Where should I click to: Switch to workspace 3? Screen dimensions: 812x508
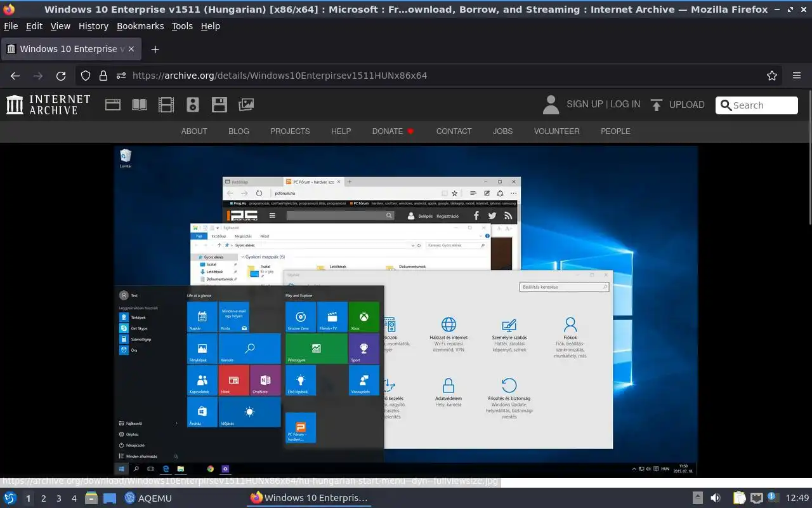58,498
